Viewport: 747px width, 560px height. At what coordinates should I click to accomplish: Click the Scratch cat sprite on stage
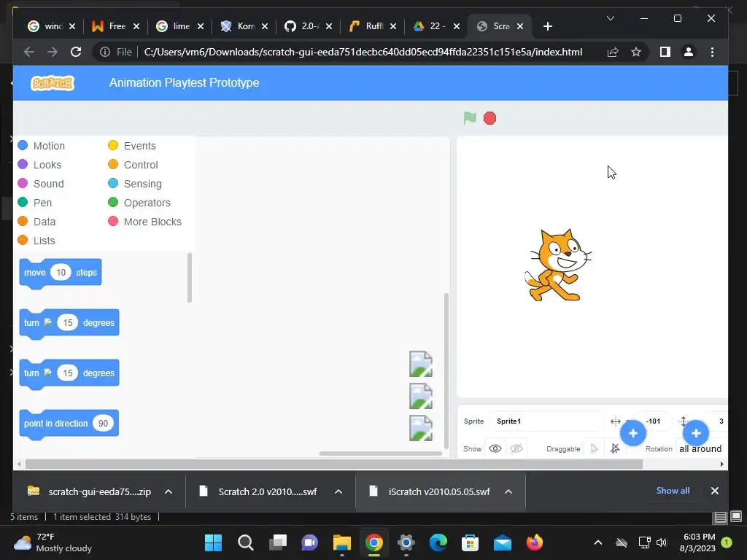(x=557, y=265)
